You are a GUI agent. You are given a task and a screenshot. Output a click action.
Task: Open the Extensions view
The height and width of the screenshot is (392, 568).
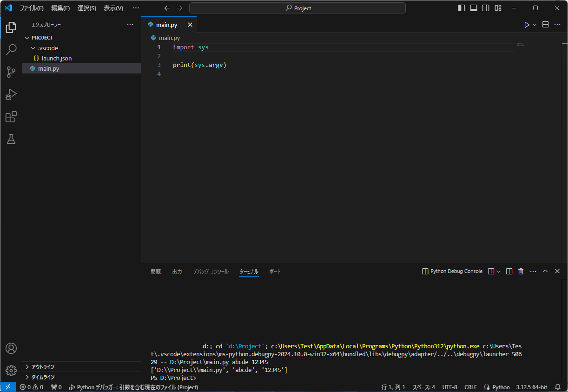[x=11, y=117]
